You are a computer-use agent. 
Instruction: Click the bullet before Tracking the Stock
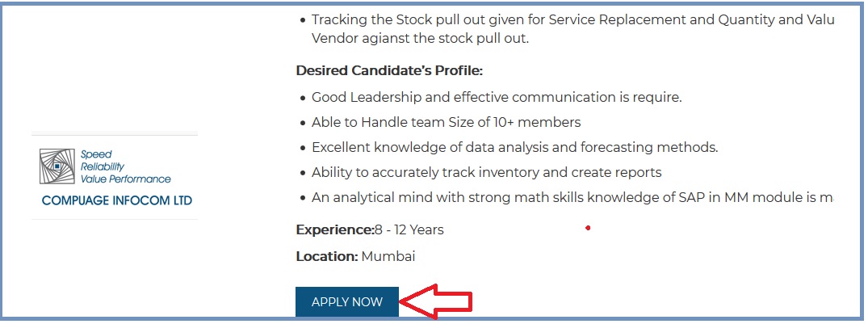pos(302,20)
